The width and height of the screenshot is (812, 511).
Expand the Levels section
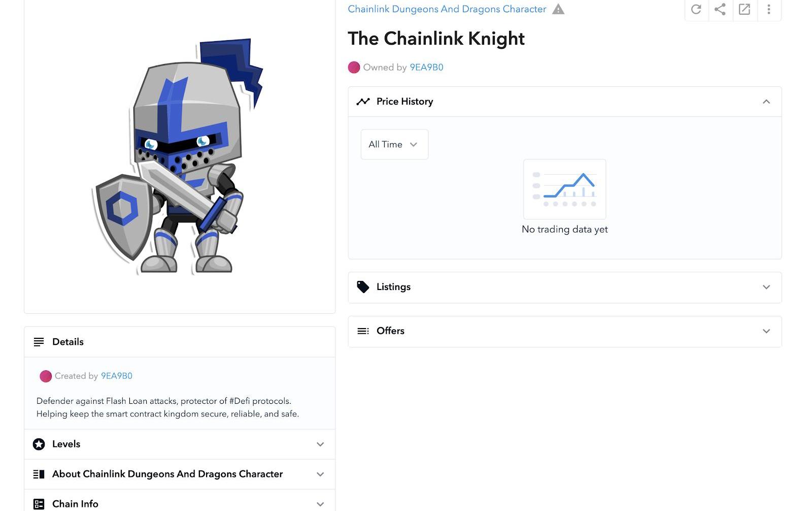[x=320, y=444]
